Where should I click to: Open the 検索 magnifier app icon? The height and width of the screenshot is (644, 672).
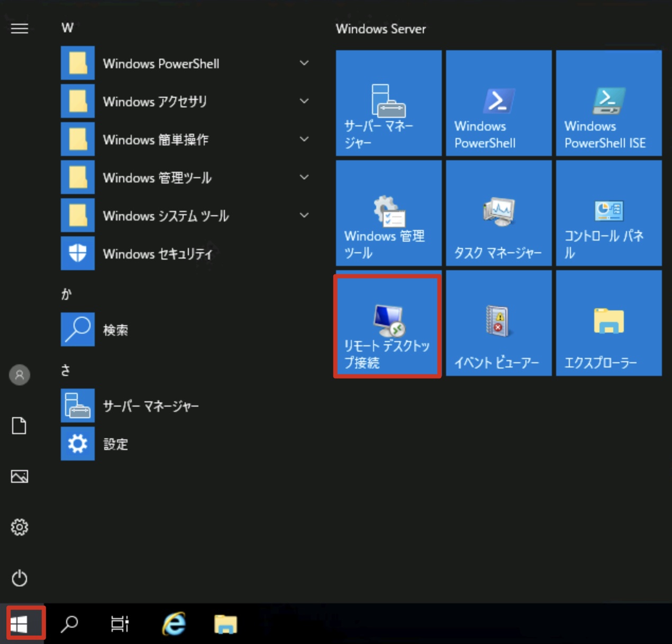78,329
